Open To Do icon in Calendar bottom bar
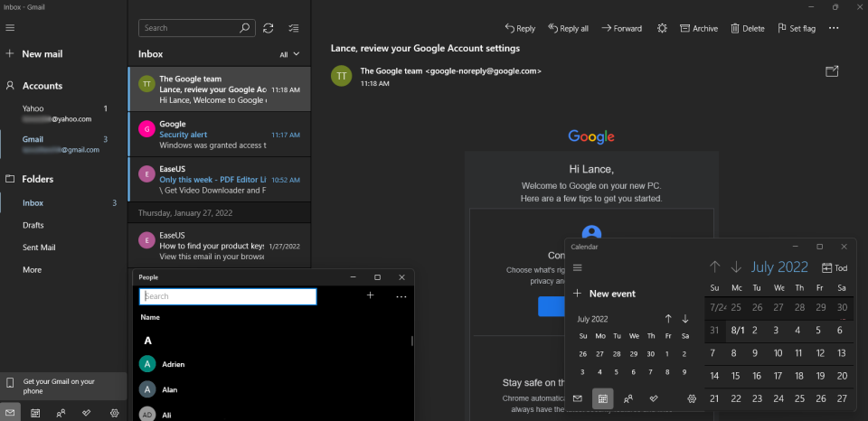 pyautogui.click(x=654, y=398)
